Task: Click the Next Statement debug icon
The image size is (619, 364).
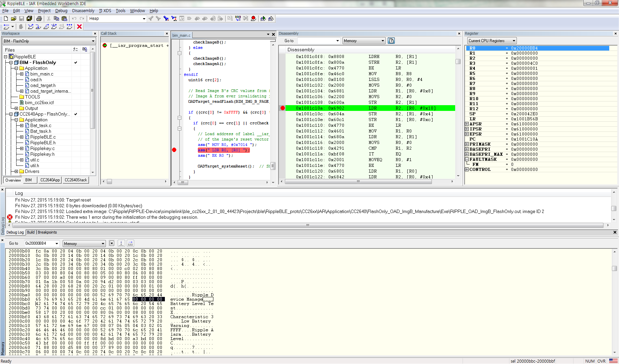Action: coord(54,27)
